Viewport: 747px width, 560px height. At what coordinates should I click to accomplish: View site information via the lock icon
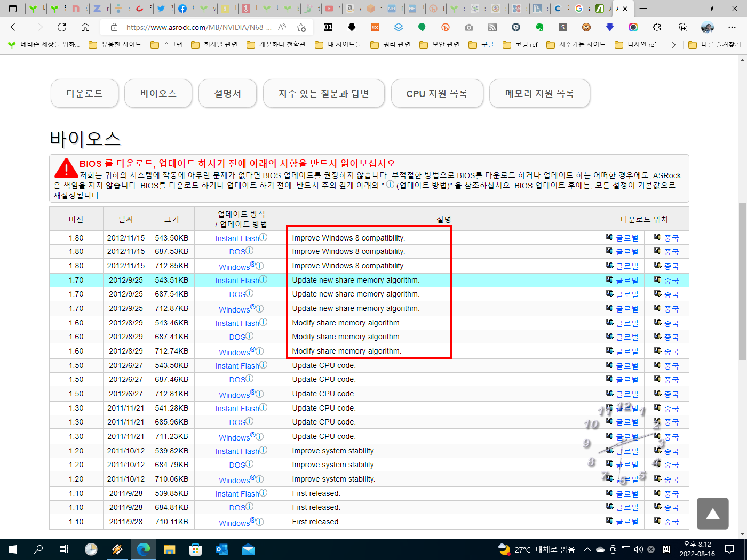pos(114,27)
